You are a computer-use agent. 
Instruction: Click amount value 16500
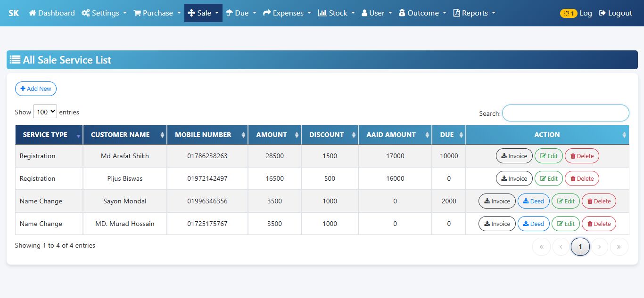click(x=275, y=178)
